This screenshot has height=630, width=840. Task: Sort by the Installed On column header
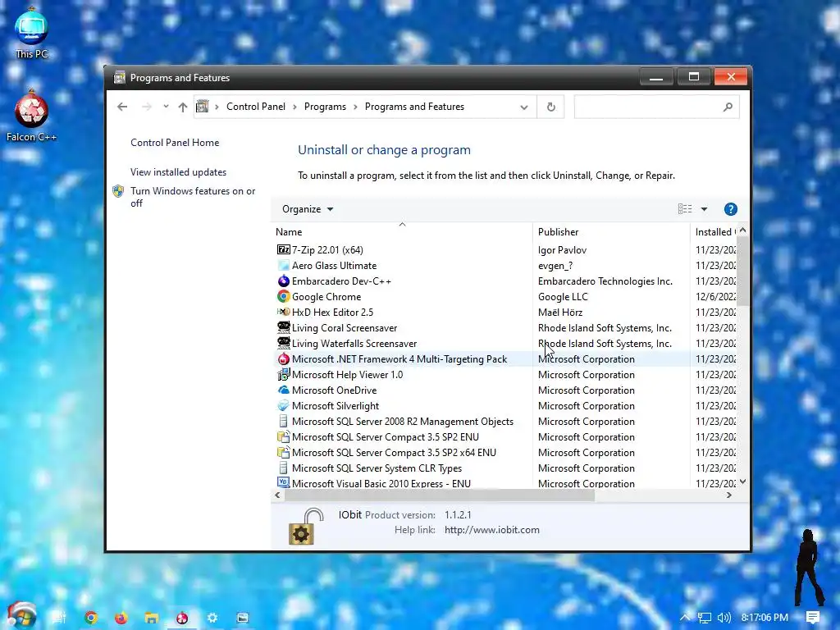(714, 231)
